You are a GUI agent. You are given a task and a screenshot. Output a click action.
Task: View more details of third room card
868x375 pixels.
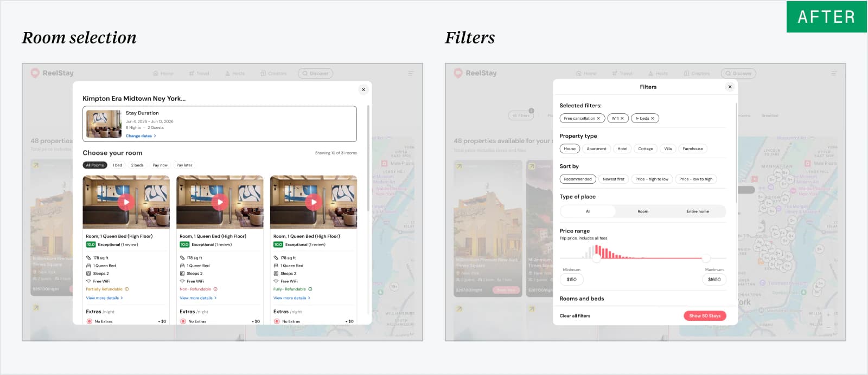[x=292, y=298]
